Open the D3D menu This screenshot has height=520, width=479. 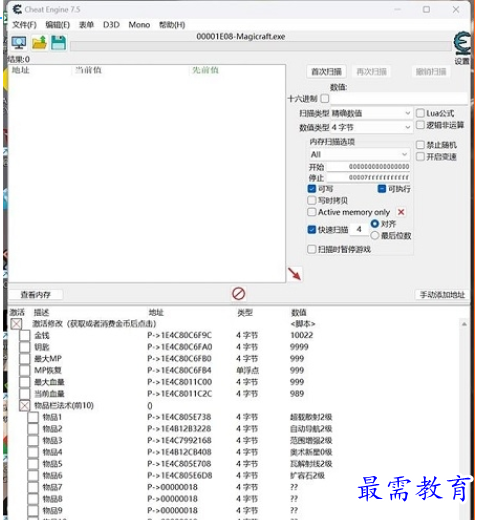coord(111,25)
